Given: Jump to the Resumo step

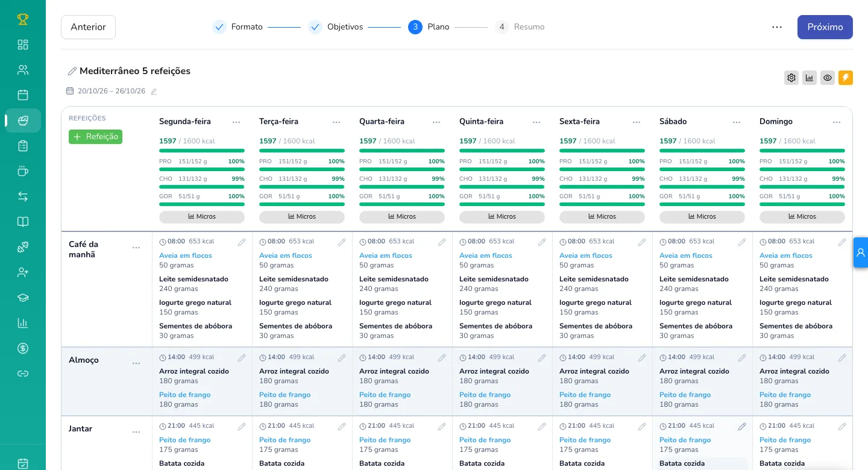Looking at the screenshot, I should point(520,27).
